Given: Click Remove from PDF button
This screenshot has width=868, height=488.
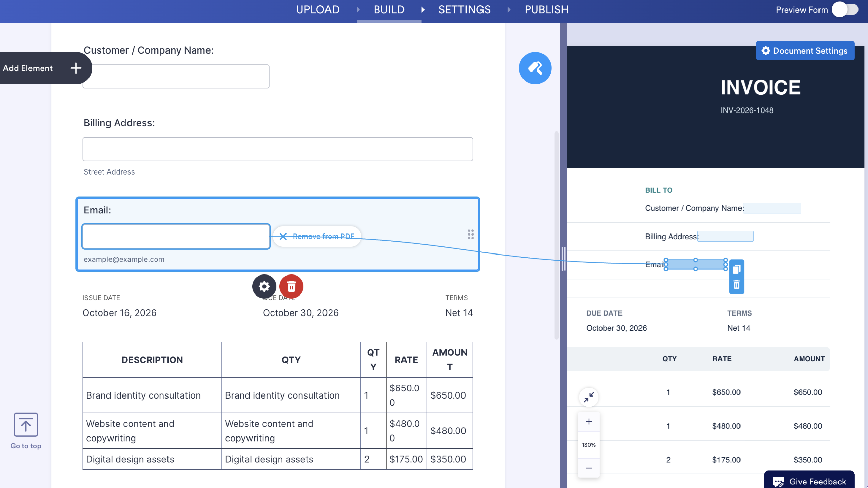Looking at the screenshot, I should [317, 236].
